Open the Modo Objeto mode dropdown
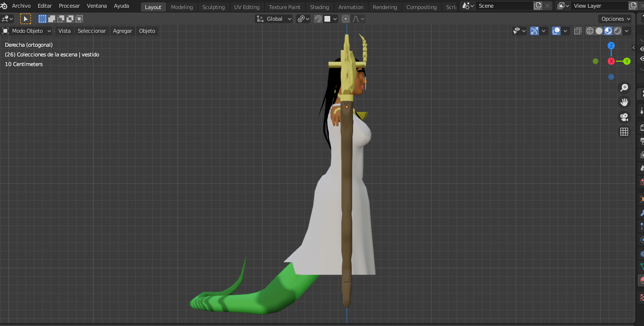 [x=27, y=31]
